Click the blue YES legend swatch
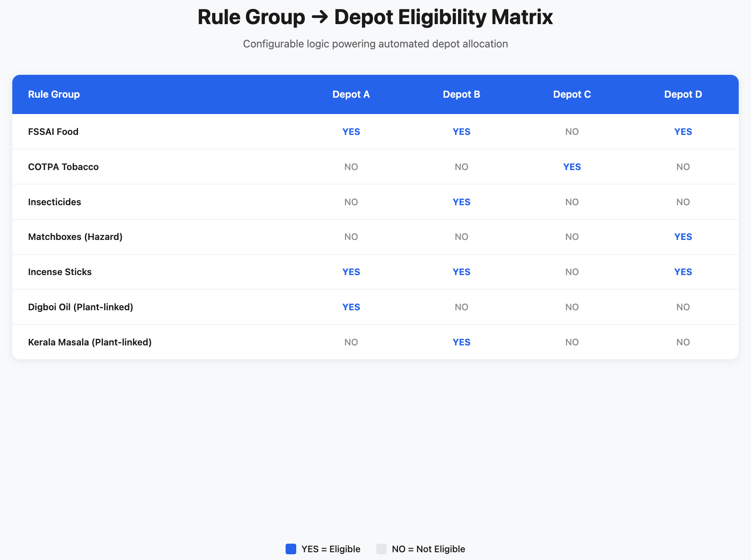 (x=291, y=549)
